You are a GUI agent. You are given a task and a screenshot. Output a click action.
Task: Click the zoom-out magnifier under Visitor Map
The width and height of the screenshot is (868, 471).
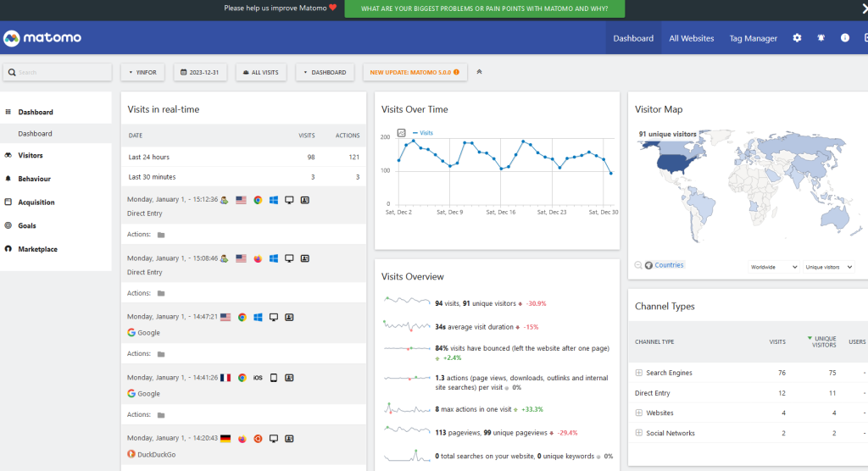click(638, 265)
